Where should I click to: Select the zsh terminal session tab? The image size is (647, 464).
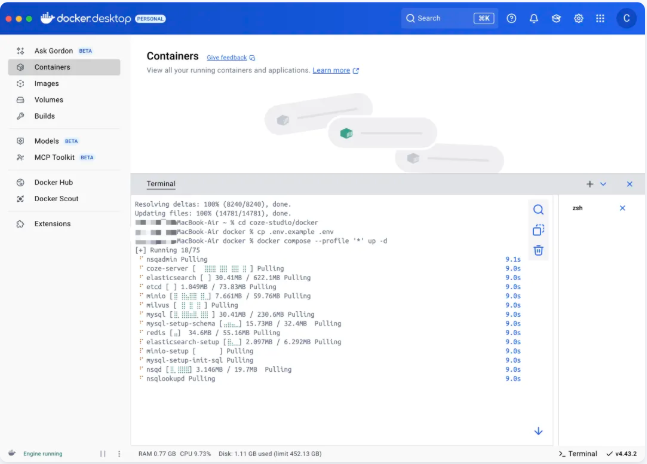pos(578,208)
